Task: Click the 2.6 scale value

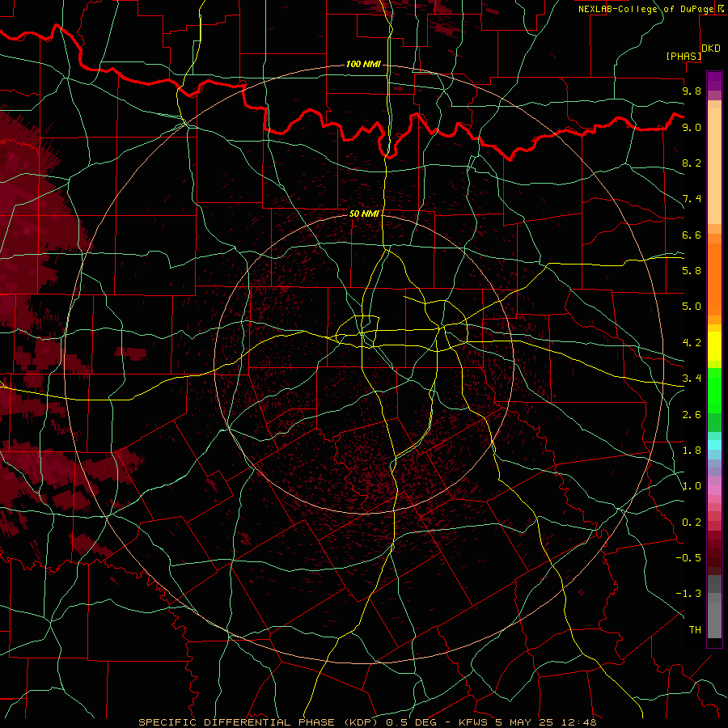Action: click(692, 415)
